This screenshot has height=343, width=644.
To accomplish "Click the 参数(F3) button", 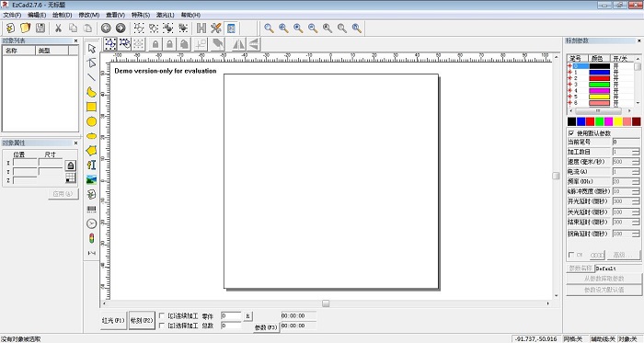I will [x=266, y=327].
